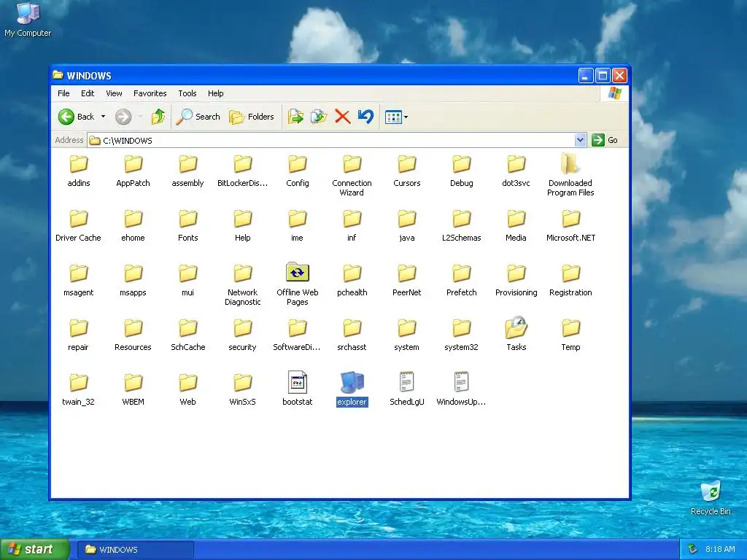The image size is (747, 560).
Task: Open the Views dropdown button
Action: click(396, 117)
